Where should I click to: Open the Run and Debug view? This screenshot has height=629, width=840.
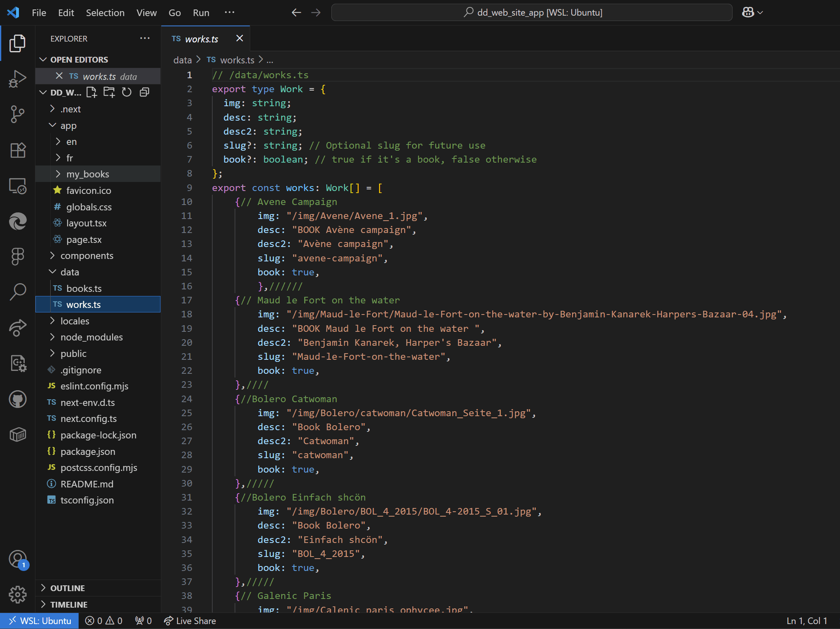click(x=17, y=78)
